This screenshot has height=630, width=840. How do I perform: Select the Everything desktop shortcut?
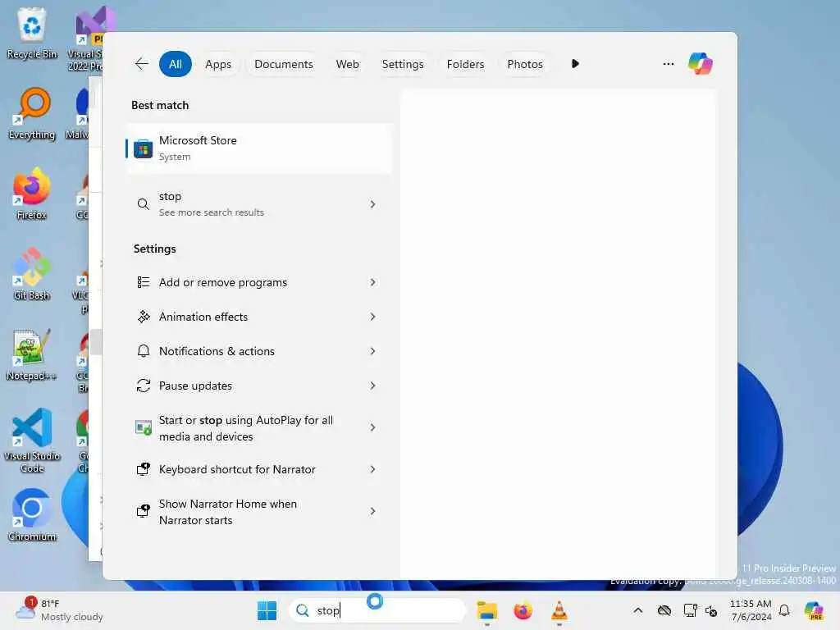pos(32,113)
